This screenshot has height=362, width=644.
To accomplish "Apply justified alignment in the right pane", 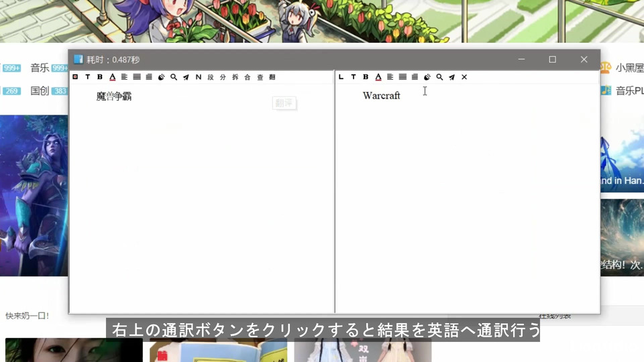I will [x=402, y=76].
